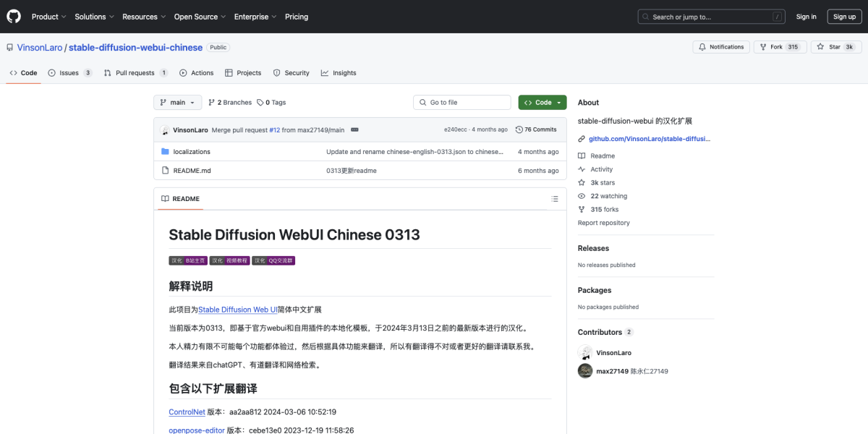
Task: Open the Security shield tab icon
Action: tap(276, 72)
